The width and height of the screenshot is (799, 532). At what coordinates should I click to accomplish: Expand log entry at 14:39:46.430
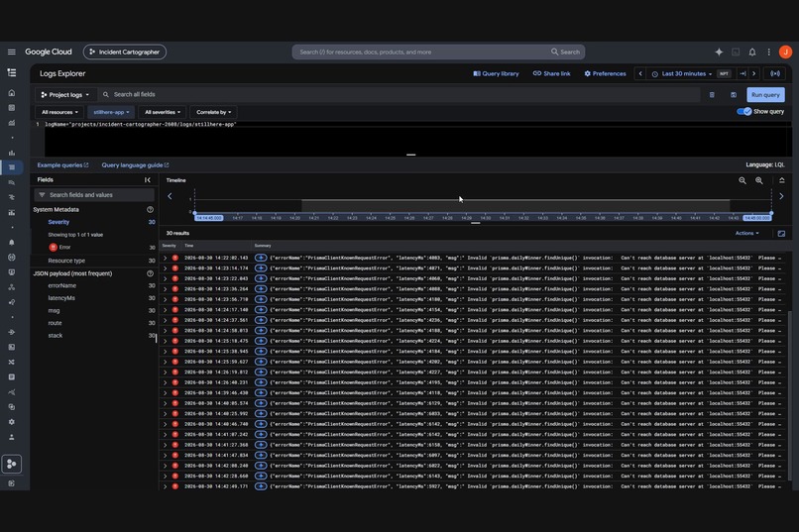click(x=165, y=393)
